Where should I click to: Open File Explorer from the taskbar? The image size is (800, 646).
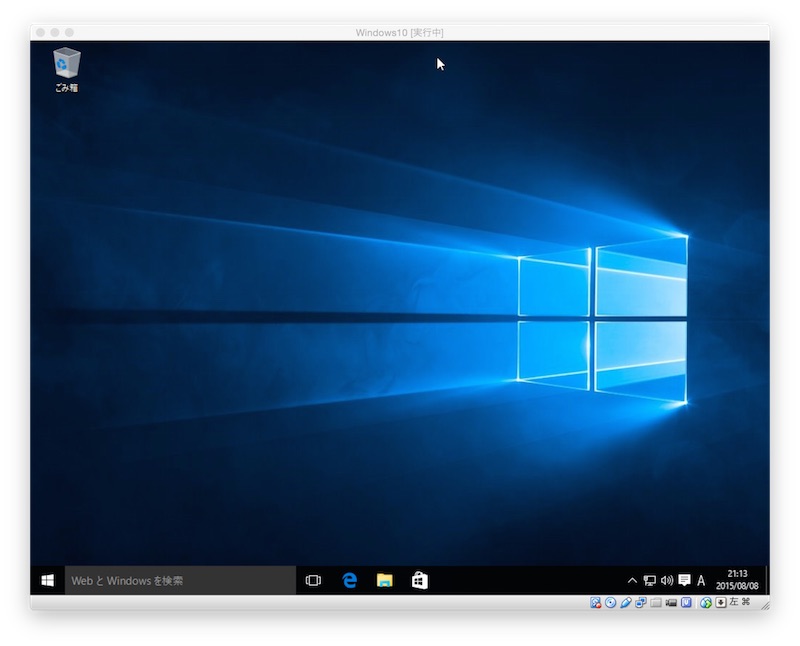click(x=383, y=578)
